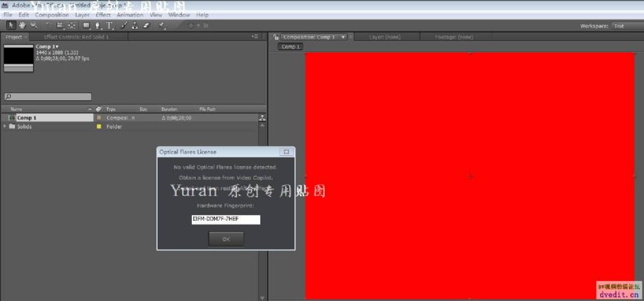Select the Pen tool
This screenshot has width=644, height=301.
98,25
